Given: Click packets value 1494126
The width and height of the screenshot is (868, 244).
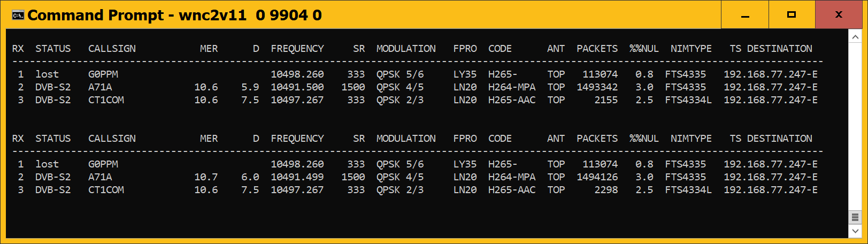Looking at the screenshot, I should 597,177.
